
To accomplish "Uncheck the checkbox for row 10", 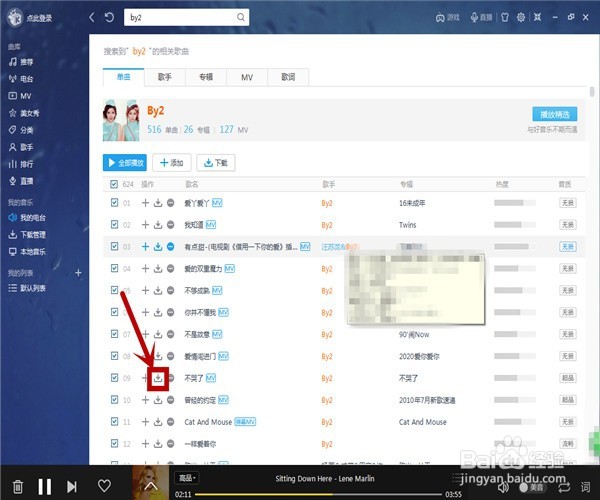I will tap(114, 400).
